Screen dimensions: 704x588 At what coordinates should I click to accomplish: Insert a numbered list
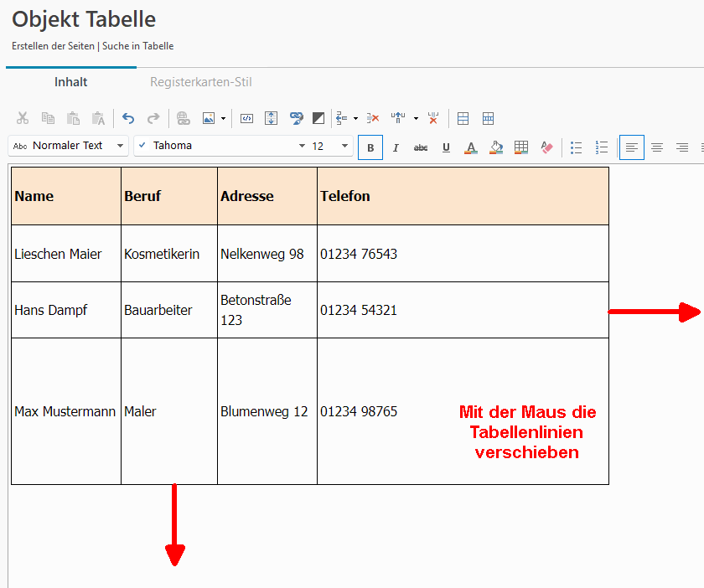click(x=602, y=147)
